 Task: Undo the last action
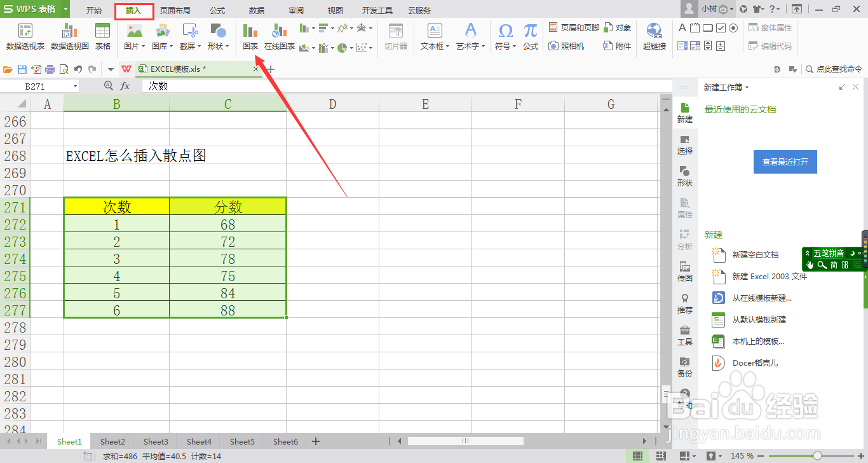click(x=78, y=69)
